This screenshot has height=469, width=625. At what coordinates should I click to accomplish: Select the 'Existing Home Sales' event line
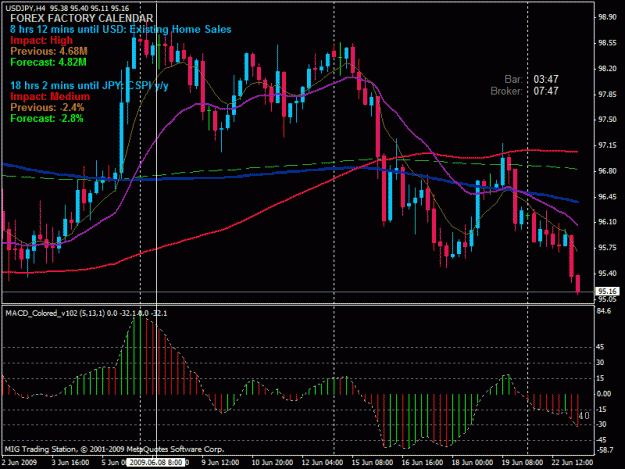121,29
